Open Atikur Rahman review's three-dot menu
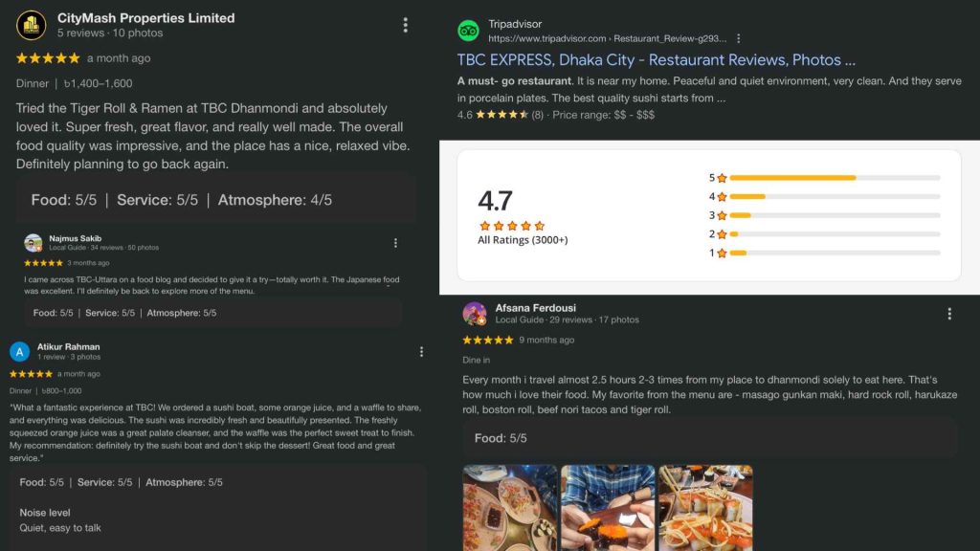Image resolution: width=980 pixels, height=551 pixels. coord(421,352)
